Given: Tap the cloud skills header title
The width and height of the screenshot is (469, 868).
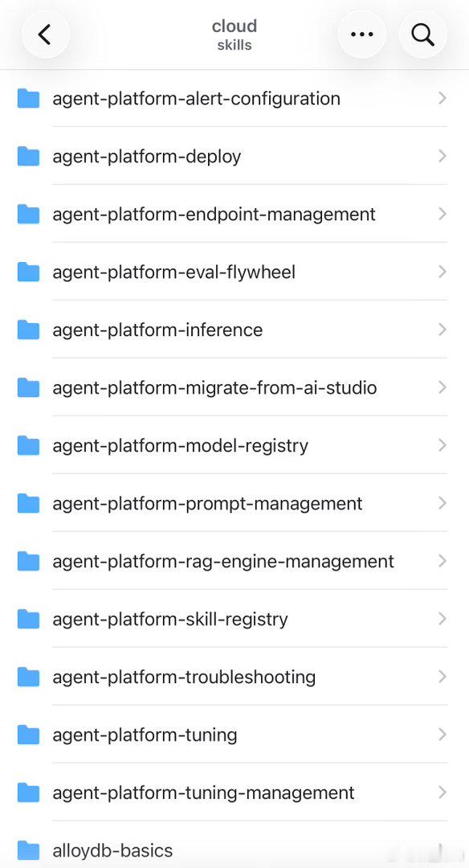Looking at the screenshot, I should click(234, 35).
